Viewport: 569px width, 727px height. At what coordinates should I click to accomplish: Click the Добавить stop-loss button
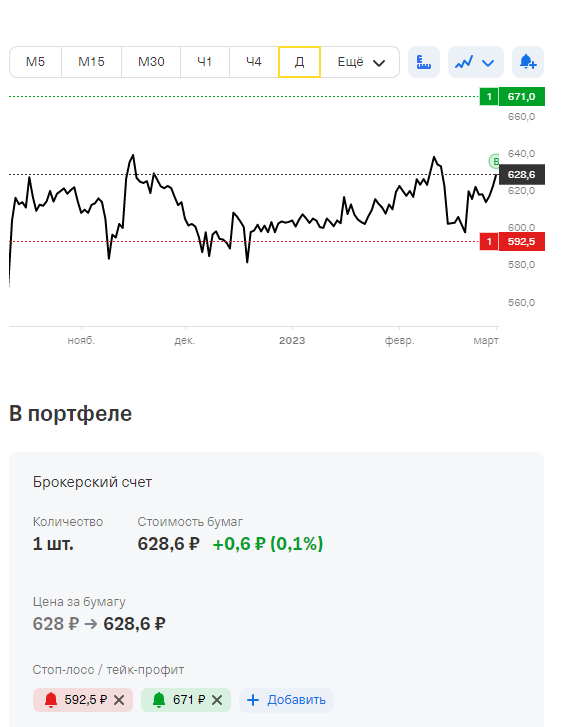(287, 700)
